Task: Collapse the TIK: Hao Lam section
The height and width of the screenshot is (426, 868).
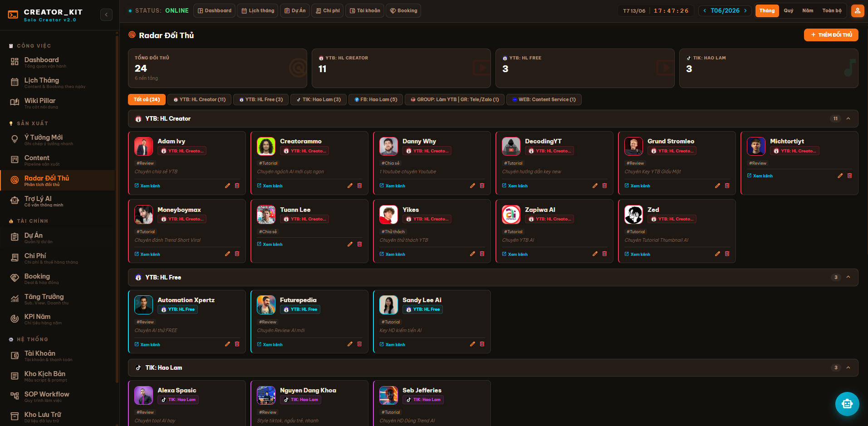Action: (848, 367)
